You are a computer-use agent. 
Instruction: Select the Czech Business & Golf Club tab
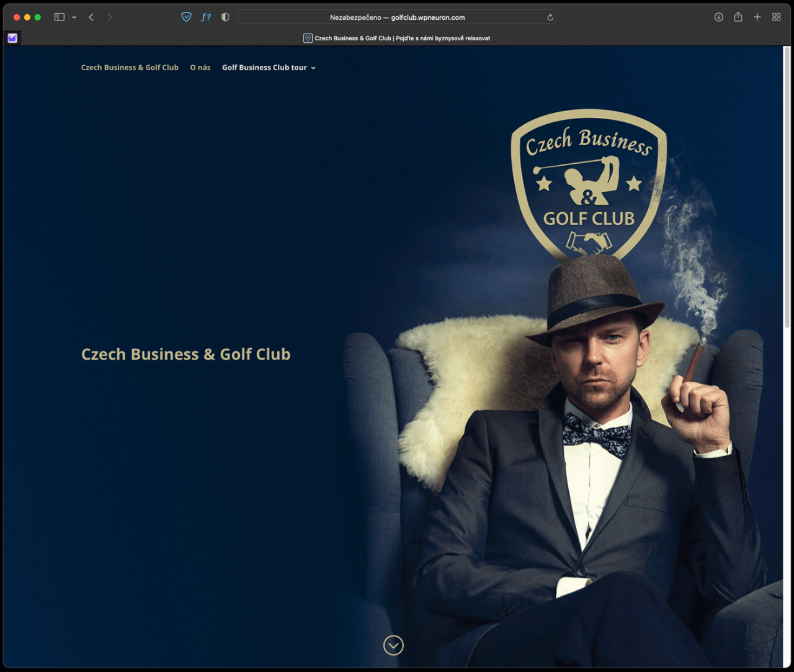point(397,38)
